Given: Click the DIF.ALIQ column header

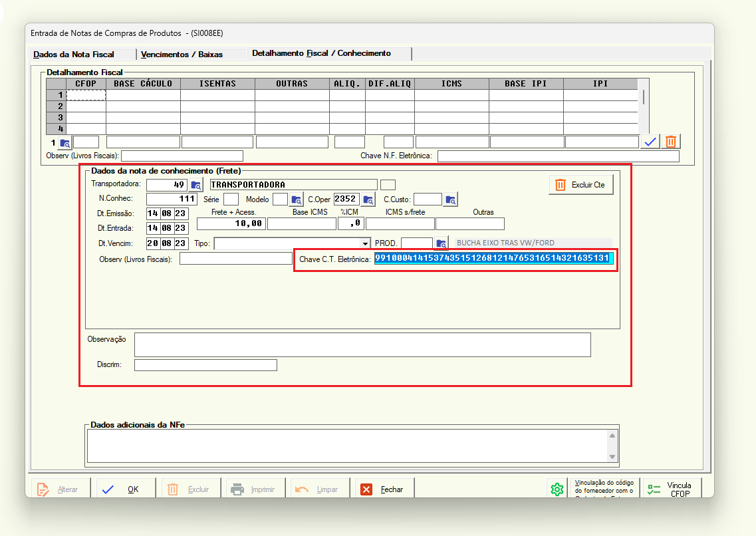Looking at the screenshot, I should [x=390, y=84].
